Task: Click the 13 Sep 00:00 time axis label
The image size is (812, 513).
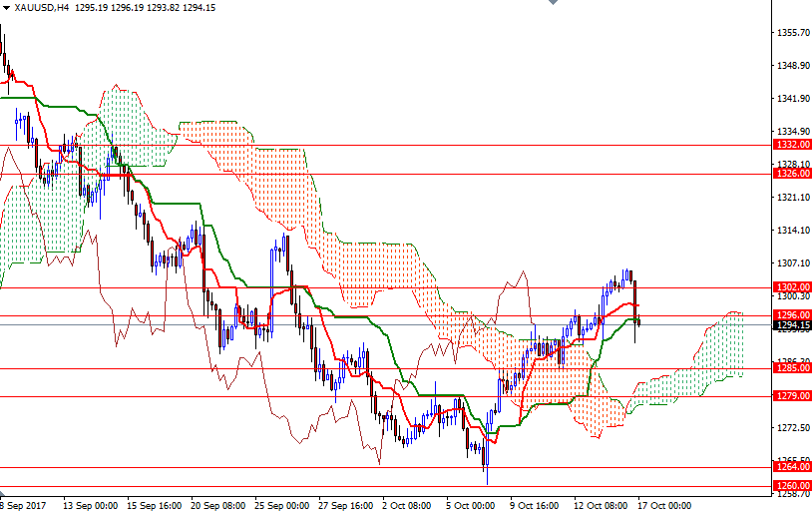Action: click(x=90, y=505)
